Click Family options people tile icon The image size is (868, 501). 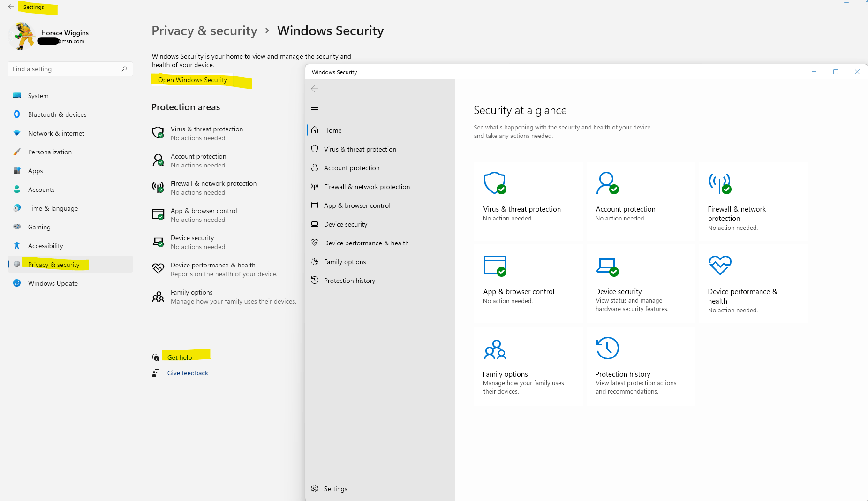coord(495,349)
